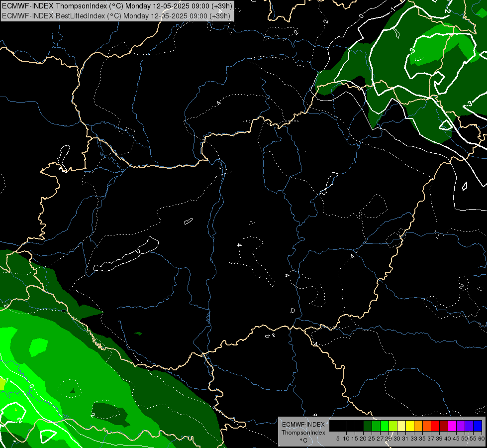The width and height of the screenshot is (487, 448).
Task: Select the blue 55–60 legend swatch
Action: (x=478, y=426)
